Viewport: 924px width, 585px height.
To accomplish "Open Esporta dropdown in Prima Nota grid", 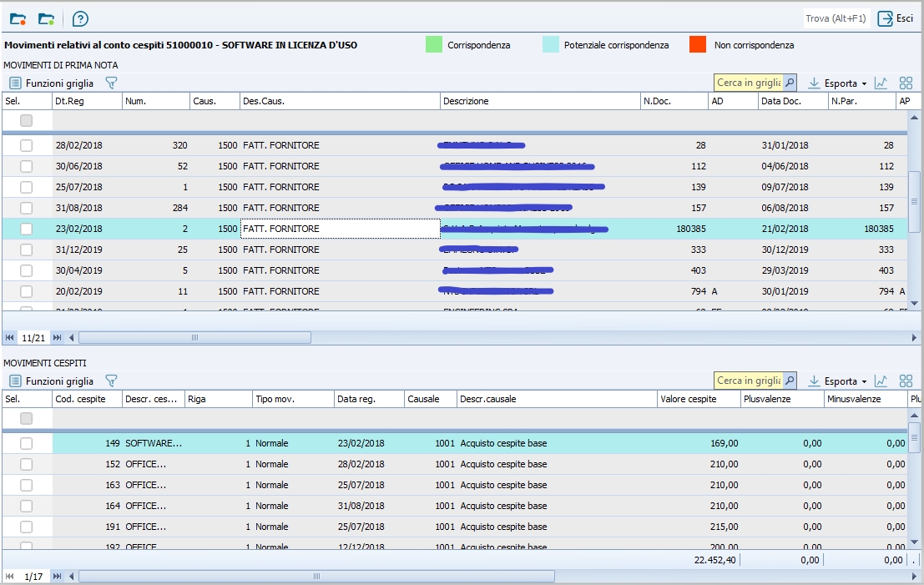I will (838, 83).
